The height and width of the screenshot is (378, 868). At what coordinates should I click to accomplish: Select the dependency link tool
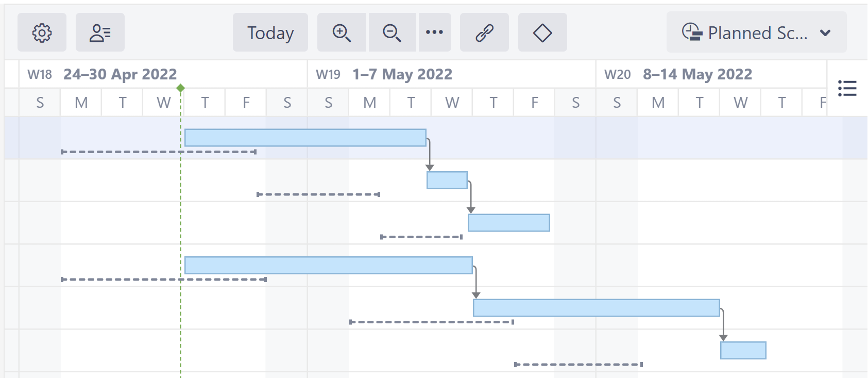click(x=484, y=32)
